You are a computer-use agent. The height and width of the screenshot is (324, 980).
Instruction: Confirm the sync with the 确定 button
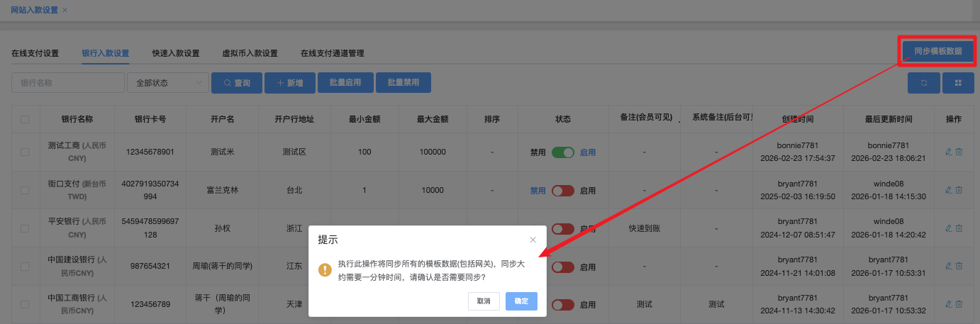[x=521, y=301]
